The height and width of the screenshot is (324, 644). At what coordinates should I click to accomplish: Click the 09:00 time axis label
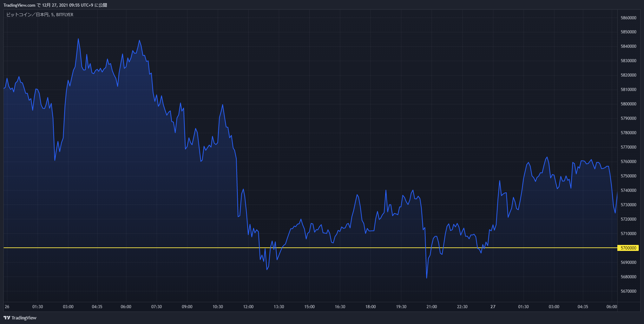(187, 307)
